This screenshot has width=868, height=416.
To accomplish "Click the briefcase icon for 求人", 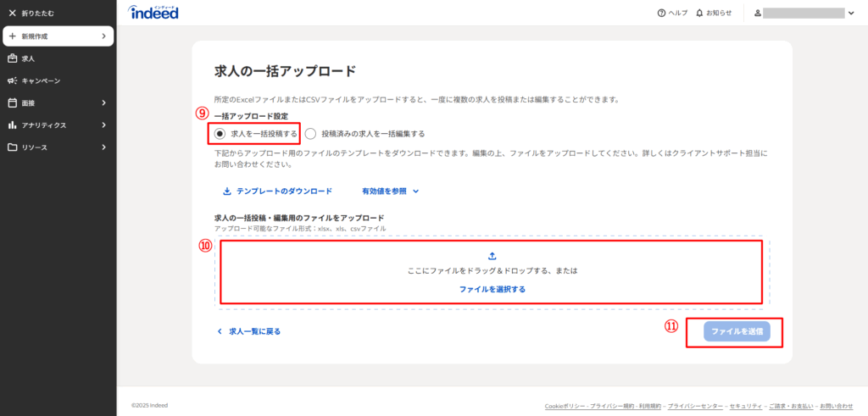I will pyautogui.click(x=12, y=58).
